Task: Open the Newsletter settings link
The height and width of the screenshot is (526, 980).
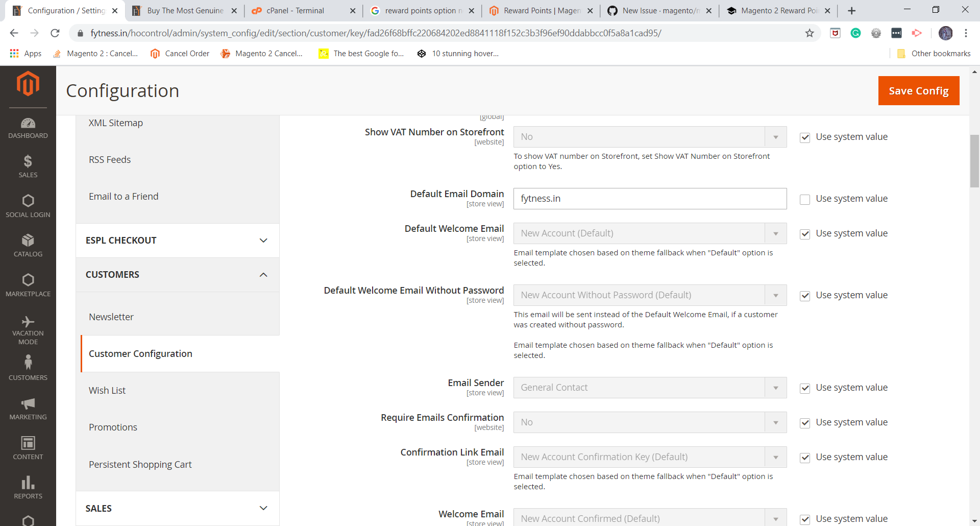Action: coord(111,317)
